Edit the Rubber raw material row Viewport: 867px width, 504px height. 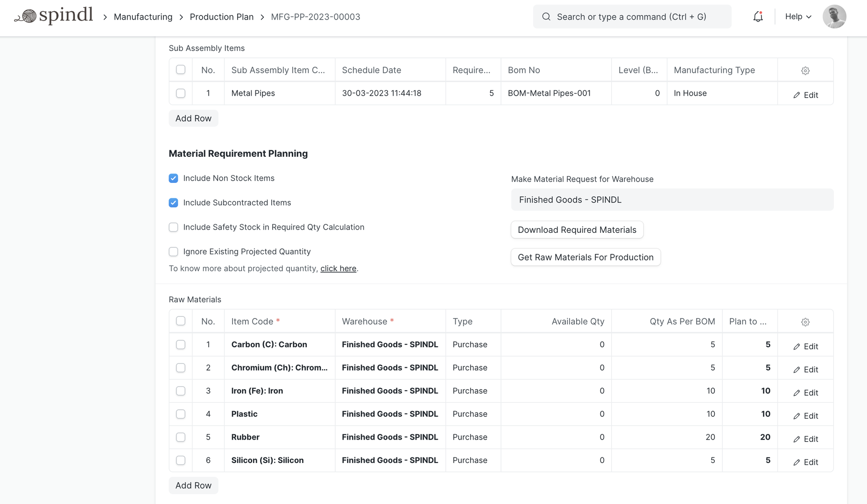pos(805,439)
